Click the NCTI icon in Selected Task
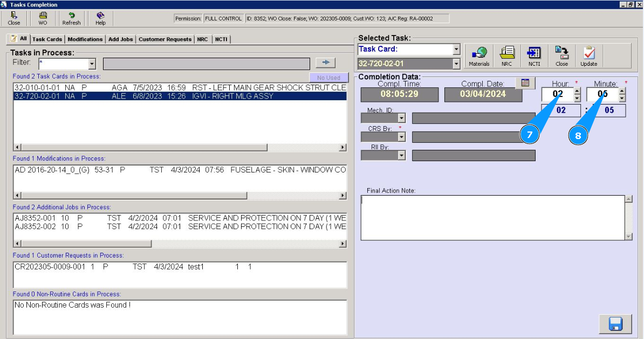Screen dimensions: 644x339 (x=534, y=56)
